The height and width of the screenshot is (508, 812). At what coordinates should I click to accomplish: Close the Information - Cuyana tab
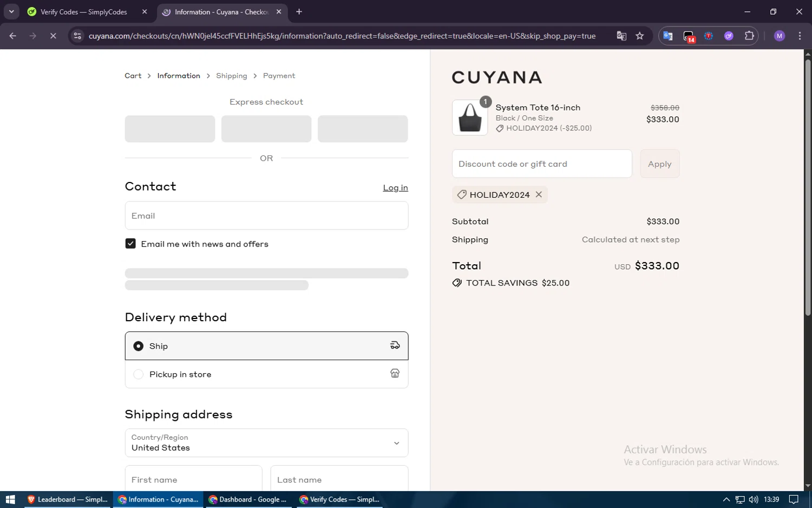[x=279, y=11]
